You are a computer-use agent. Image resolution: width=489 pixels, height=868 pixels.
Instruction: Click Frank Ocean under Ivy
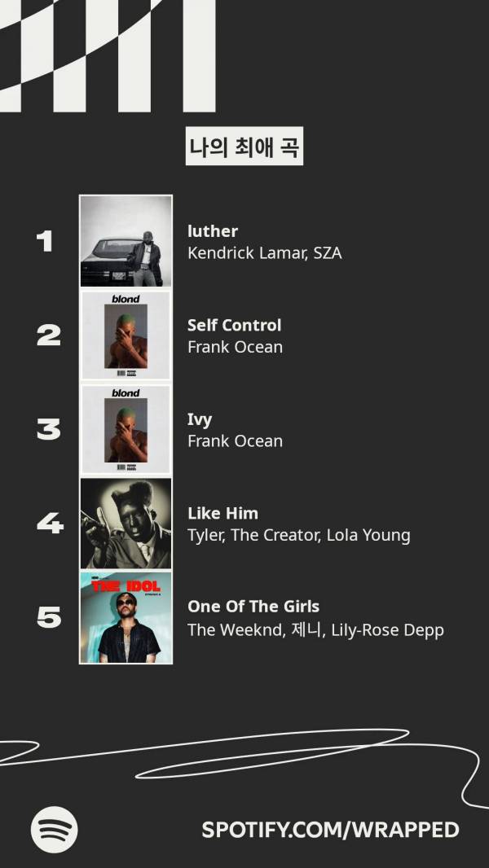[x=235, y=441]
